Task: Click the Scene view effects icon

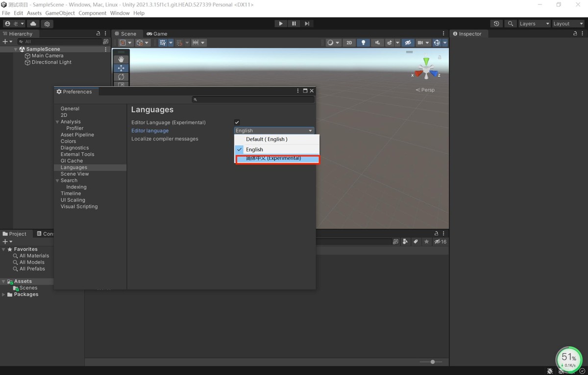Action: coord(389,43)
